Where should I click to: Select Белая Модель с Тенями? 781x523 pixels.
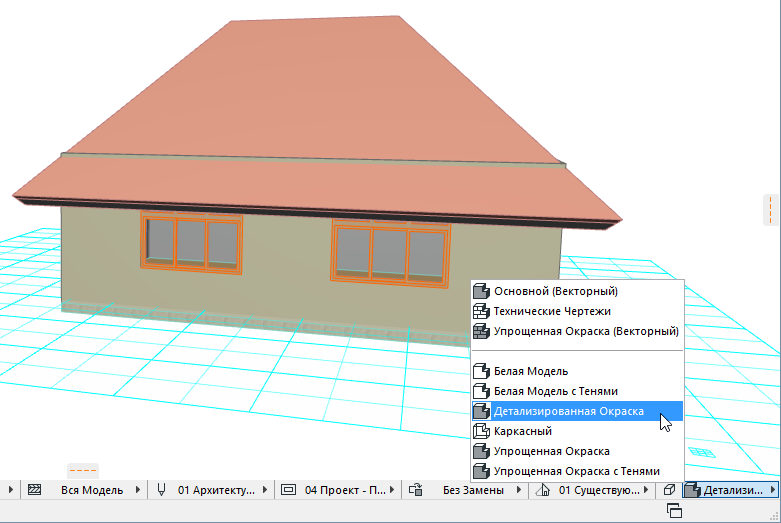577,391
